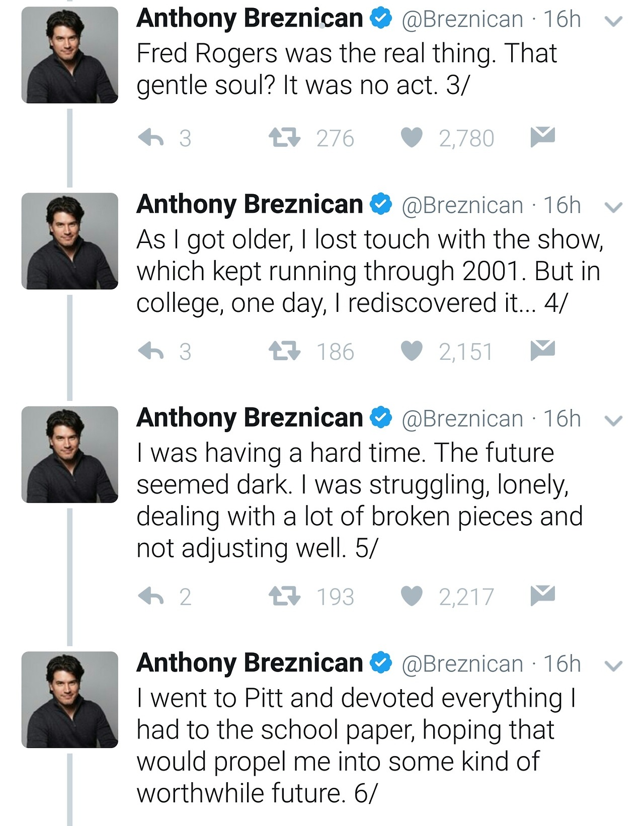Reply to the "Fred Rogers" 3/ tweet
Screen dimensions: 644x826
coord(151,137)
